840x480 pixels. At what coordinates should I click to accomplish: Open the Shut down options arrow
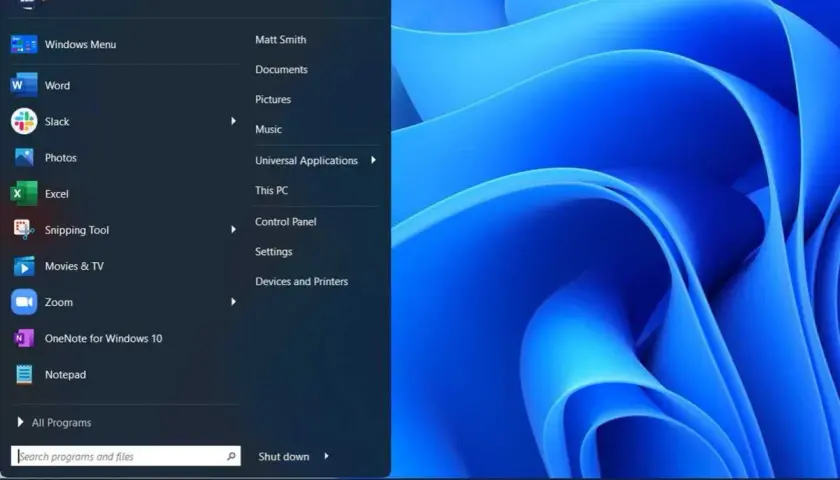[326, 456]
